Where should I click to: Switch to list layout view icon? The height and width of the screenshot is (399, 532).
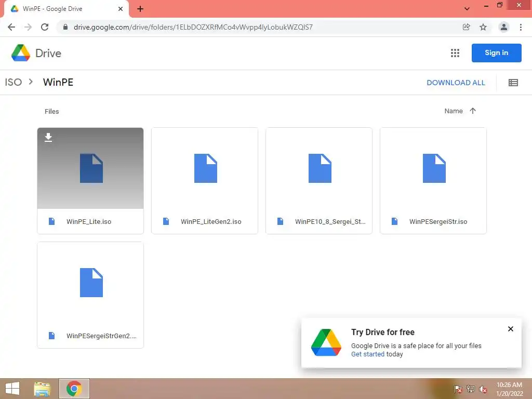[513, 83]
